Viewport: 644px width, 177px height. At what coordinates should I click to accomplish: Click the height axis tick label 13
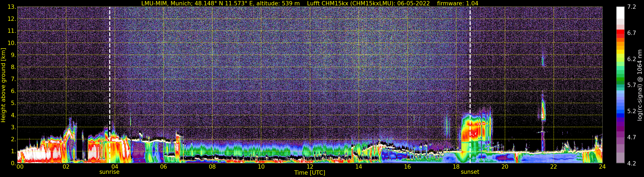(x=12, y=7)
